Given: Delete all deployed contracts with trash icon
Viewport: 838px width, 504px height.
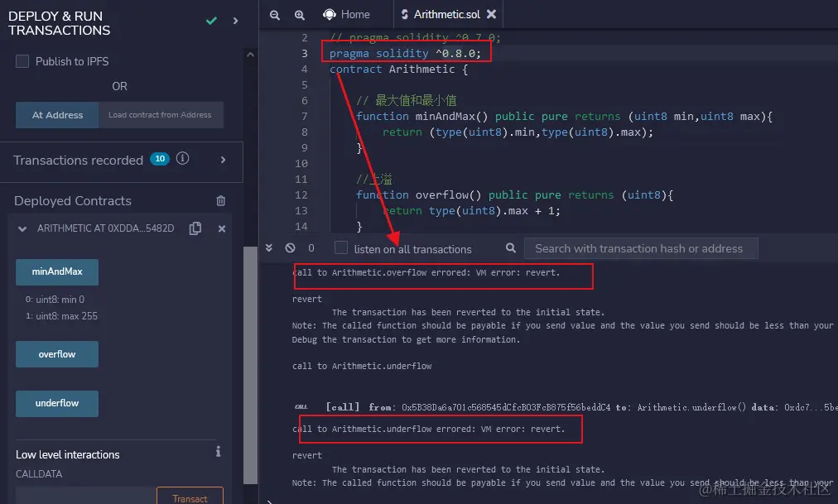Looking at the screenshot, I should tap(221, 201).
